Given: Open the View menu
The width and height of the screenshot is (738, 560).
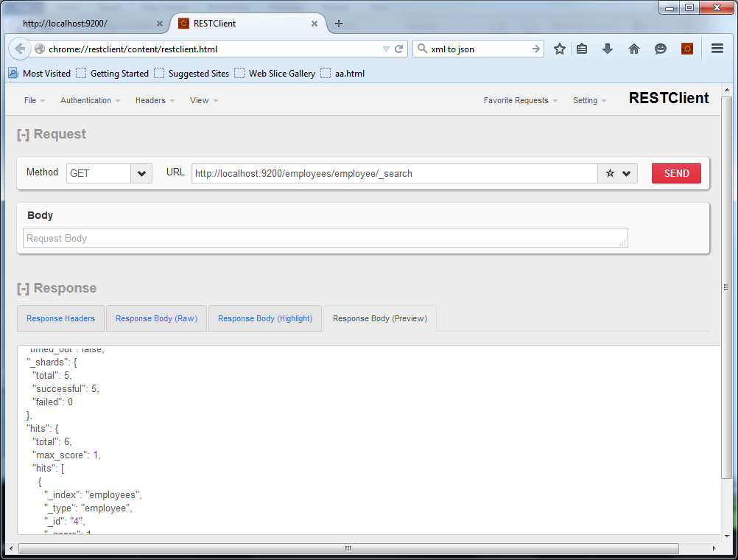Looking at the screenshot, I should (x=204, y=100).
